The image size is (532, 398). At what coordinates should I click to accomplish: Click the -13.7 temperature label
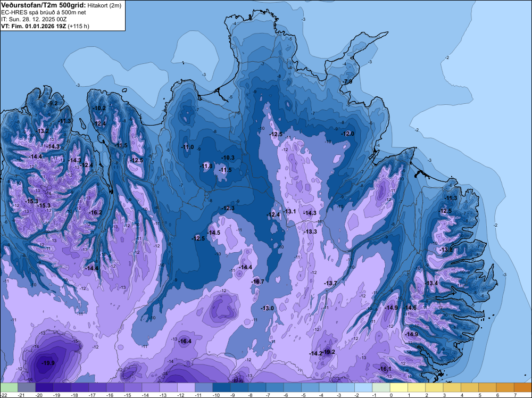point(330,283)
